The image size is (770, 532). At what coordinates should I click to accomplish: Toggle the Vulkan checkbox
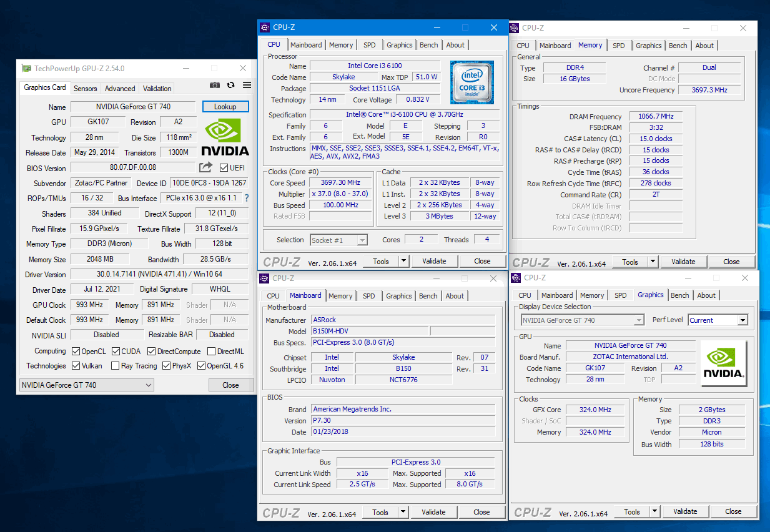(76, 366)
